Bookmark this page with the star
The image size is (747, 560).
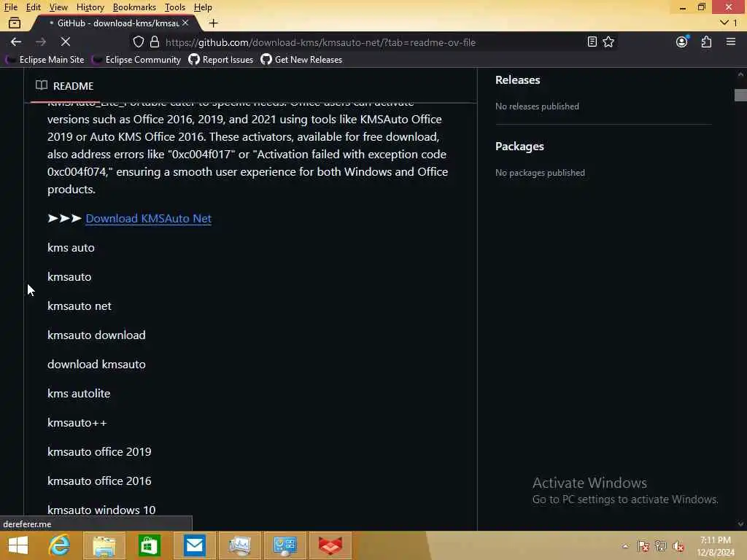pyautogui.click(x=608, y=42)
